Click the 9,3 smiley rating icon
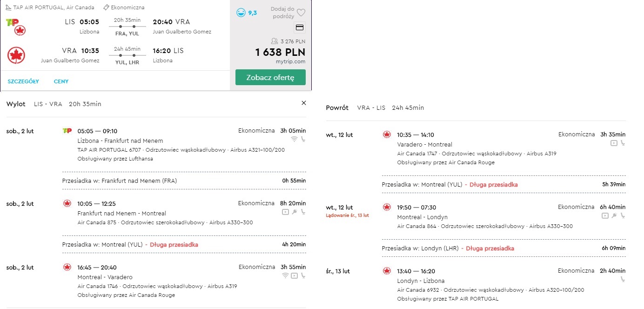Image resolution: width=644 pixels, height=309 pixels. (241, 13)
